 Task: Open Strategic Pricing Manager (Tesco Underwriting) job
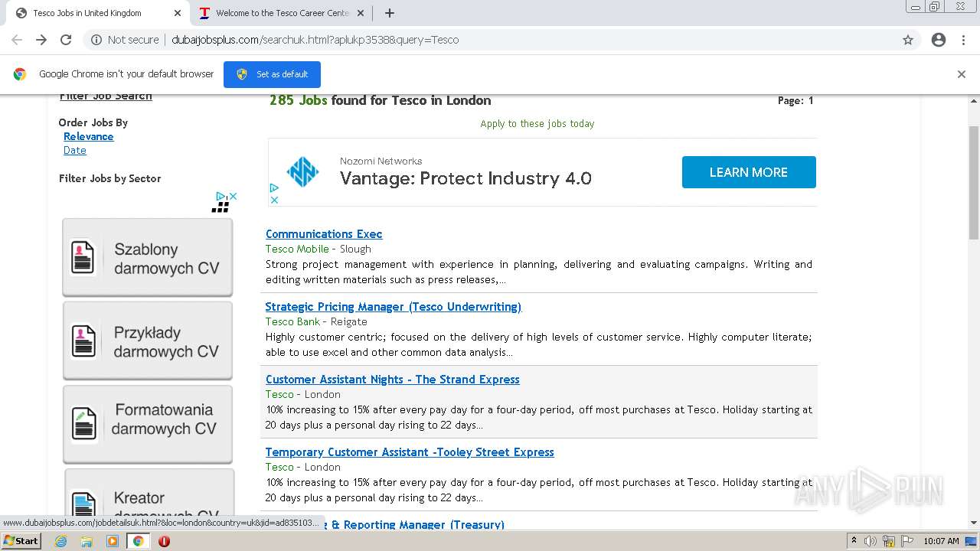[394, 307]
